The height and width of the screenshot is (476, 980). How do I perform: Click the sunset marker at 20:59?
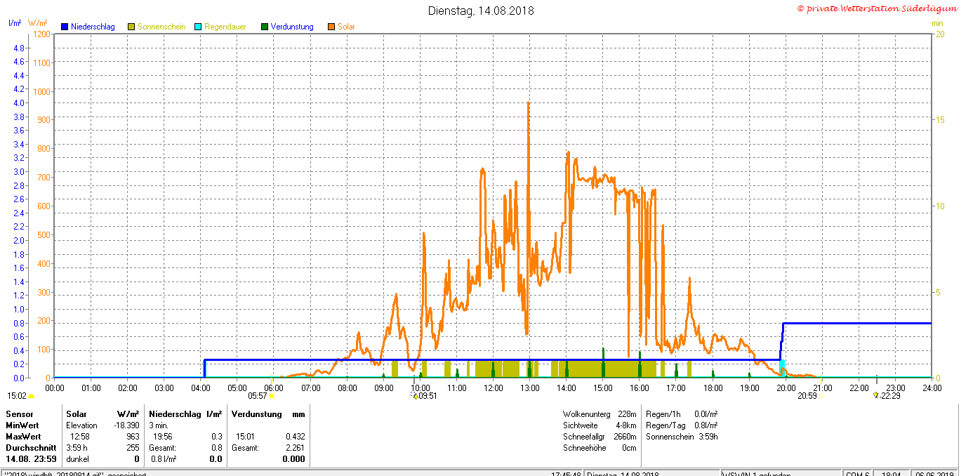click(x=821, y=396)
